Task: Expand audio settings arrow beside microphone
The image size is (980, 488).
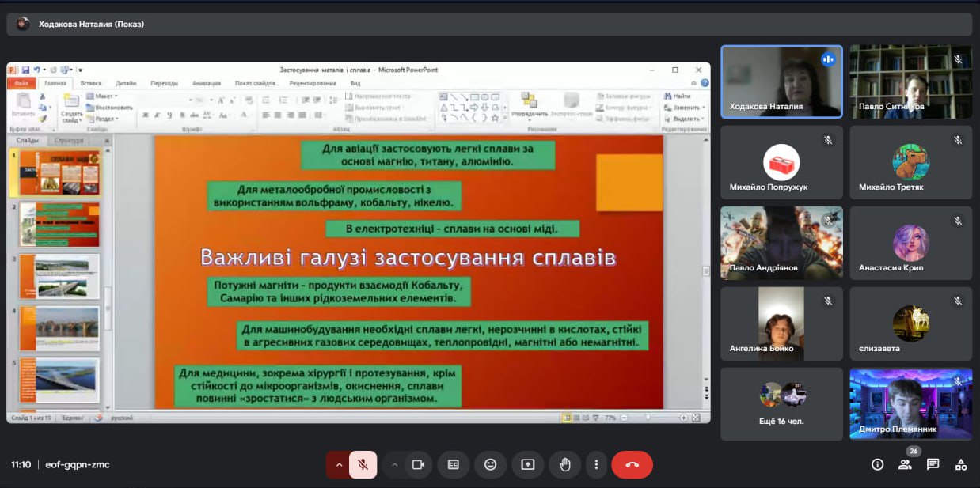Action: (340, 465)
